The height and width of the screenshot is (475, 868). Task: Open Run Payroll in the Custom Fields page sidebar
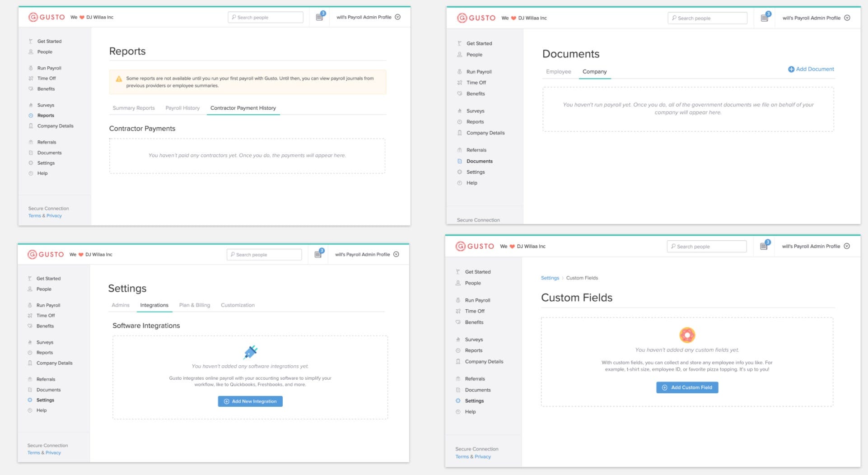(x=478, y=300)
